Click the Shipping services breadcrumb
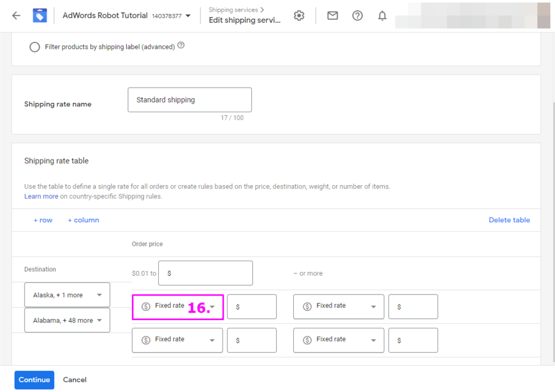This screenshot has height=392, width=555. [236, 10]
